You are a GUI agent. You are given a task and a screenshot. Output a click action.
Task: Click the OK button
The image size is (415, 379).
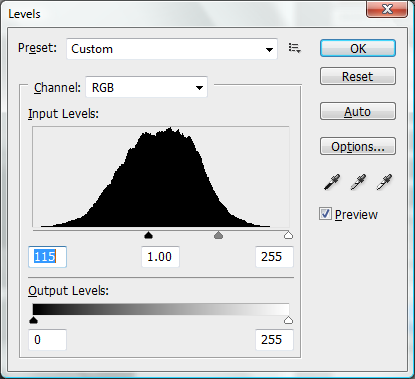358,48
